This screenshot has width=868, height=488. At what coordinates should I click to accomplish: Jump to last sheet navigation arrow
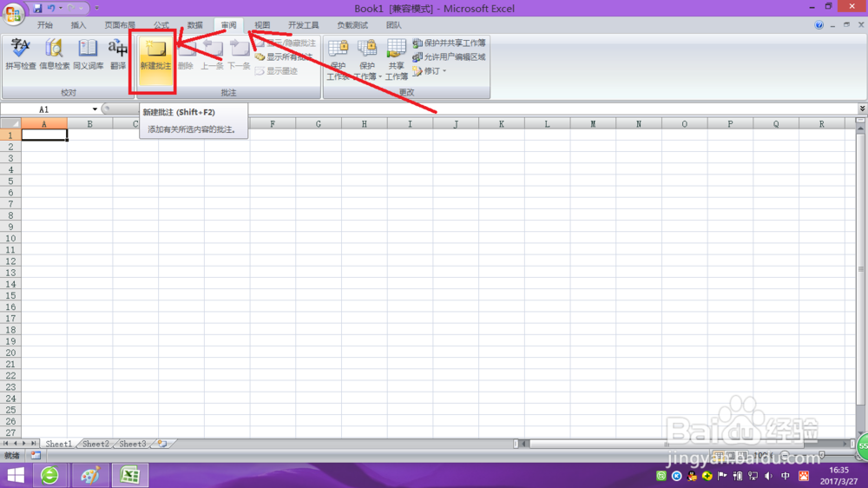point(33,443)
